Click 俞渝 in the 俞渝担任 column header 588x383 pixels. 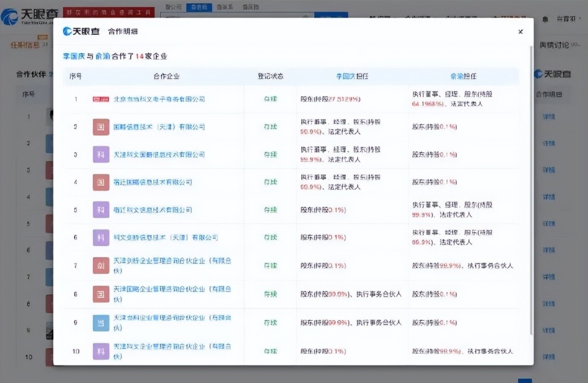(x=456, y=76)
